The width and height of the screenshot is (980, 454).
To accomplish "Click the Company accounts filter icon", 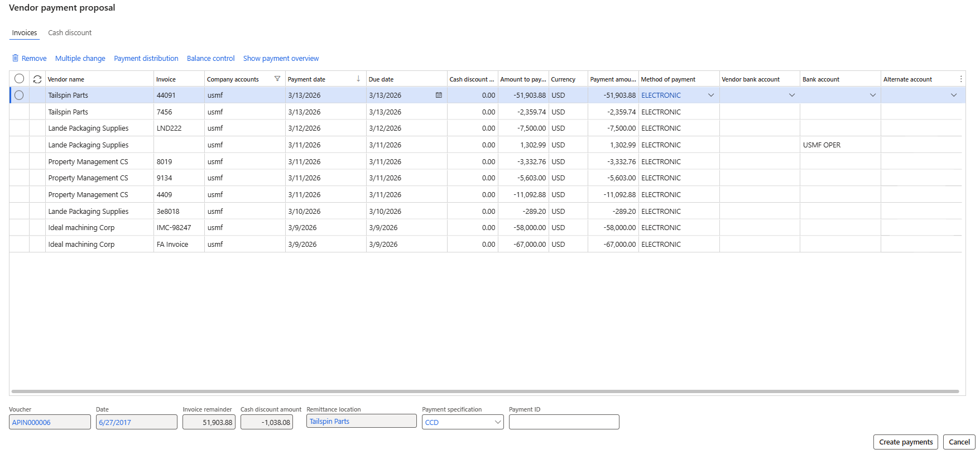I will (x=277, y=79).
